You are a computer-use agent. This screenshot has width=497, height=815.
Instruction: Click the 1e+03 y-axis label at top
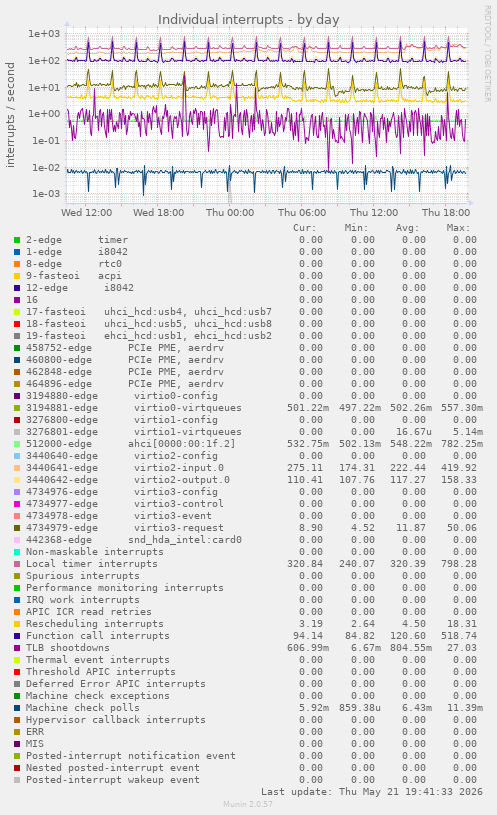pos(44,34)
